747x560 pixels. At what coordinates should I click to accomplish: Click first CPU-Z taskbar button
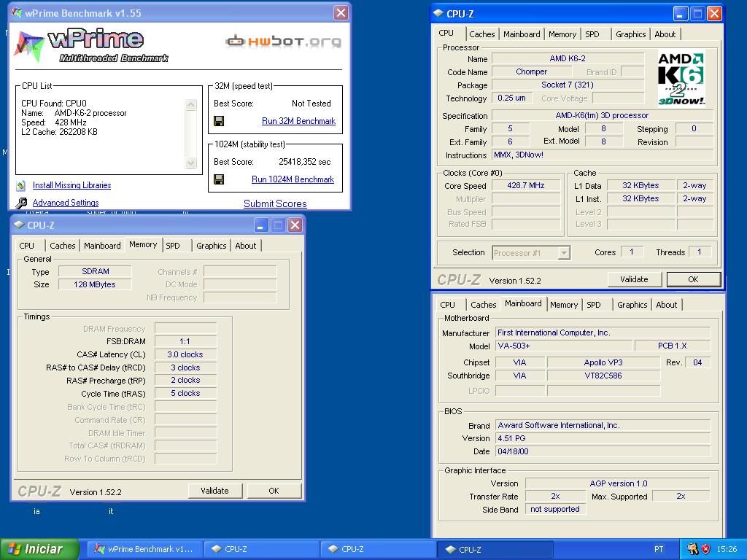pyautogui.click(x=262, y=549)
